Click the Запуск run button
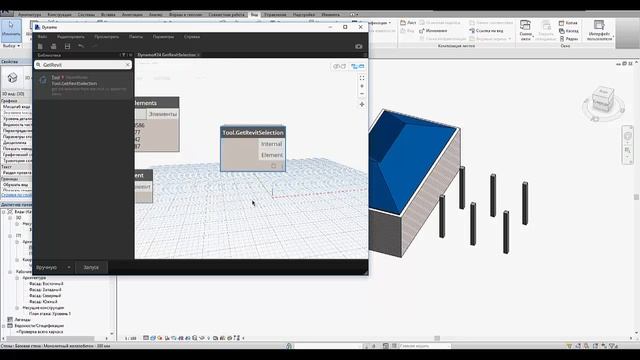 (91, 267)
